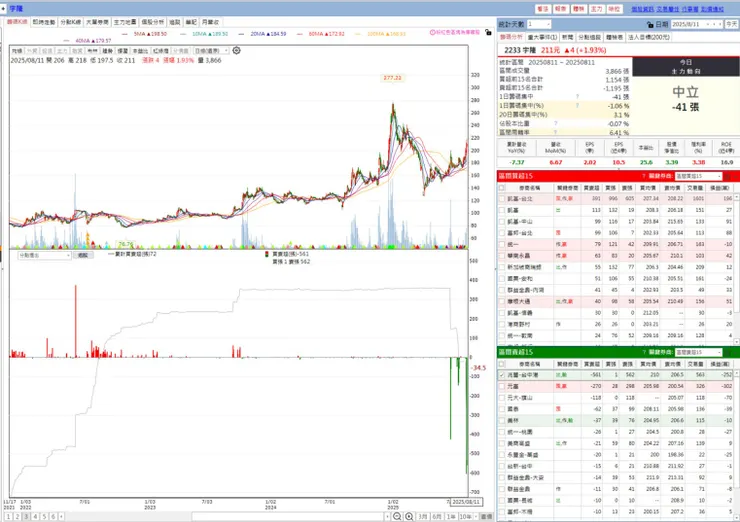Check select-all box in 區間買超15 table
This screenshot has height=522, width=740.
[502, 188]
